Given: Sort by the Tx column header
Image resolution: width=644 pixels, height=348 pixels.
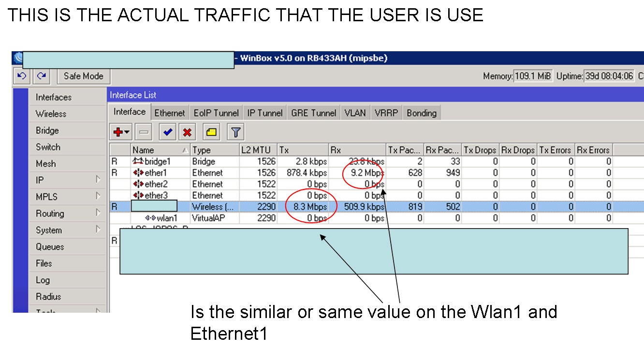Looking at the screenshot, I should pyautogui.click(x=303, y=150).
